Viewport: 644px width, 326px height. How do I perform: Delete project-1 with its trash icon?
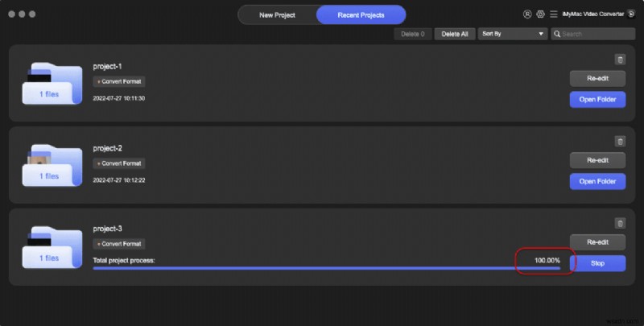pyautogui.click(x=620, y=60)
